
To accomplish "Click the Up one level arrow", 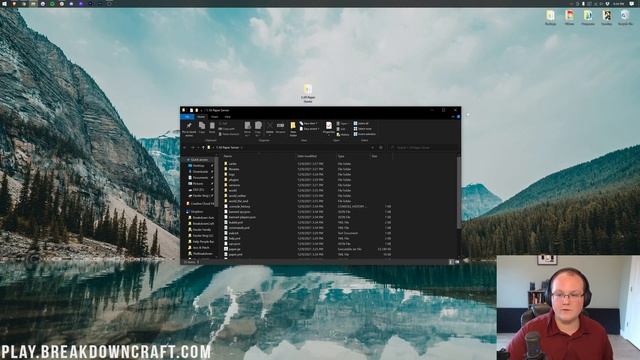I will point(203,147).
